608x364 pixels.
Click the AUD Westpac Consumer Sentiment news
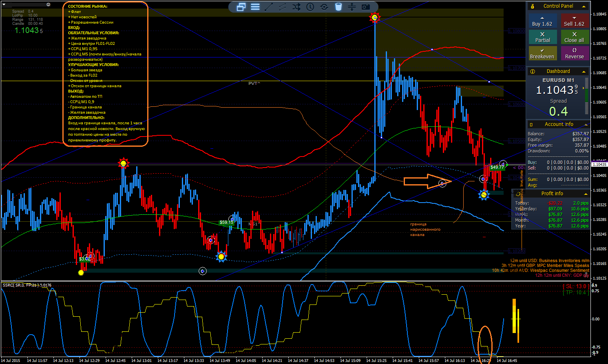click(541, 270)
